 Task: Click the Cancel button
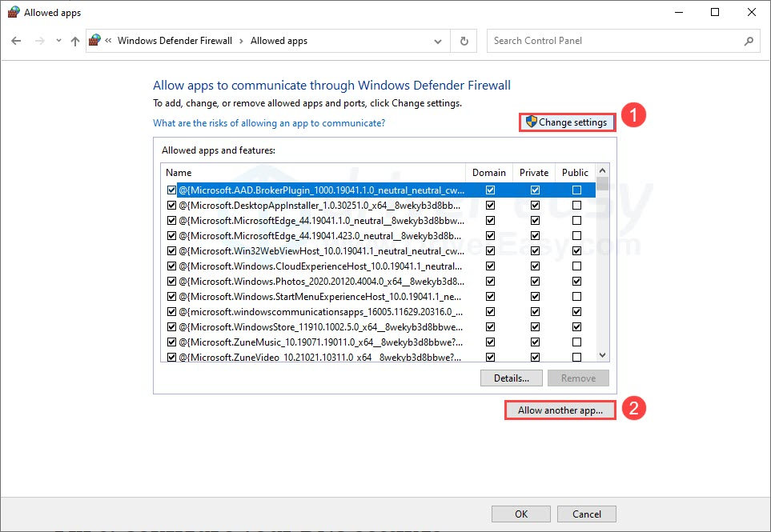(x=586, y=514)
